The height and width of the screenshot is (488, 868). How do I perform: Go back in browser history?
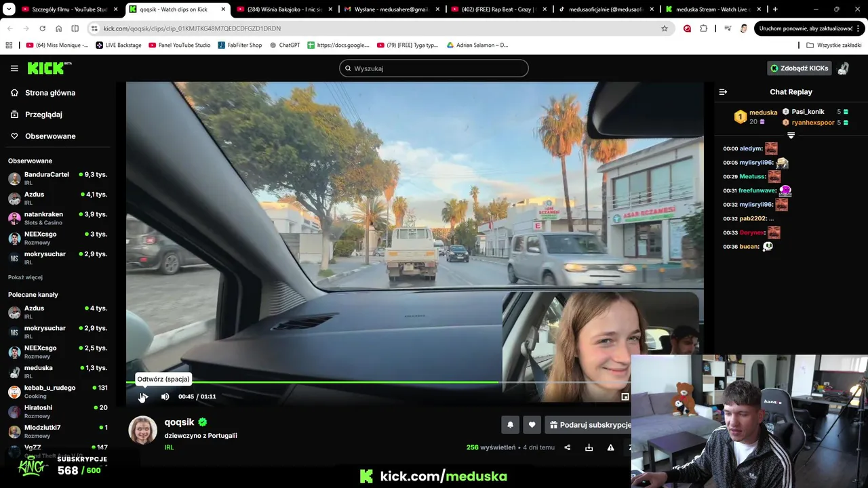click(9, 28)
